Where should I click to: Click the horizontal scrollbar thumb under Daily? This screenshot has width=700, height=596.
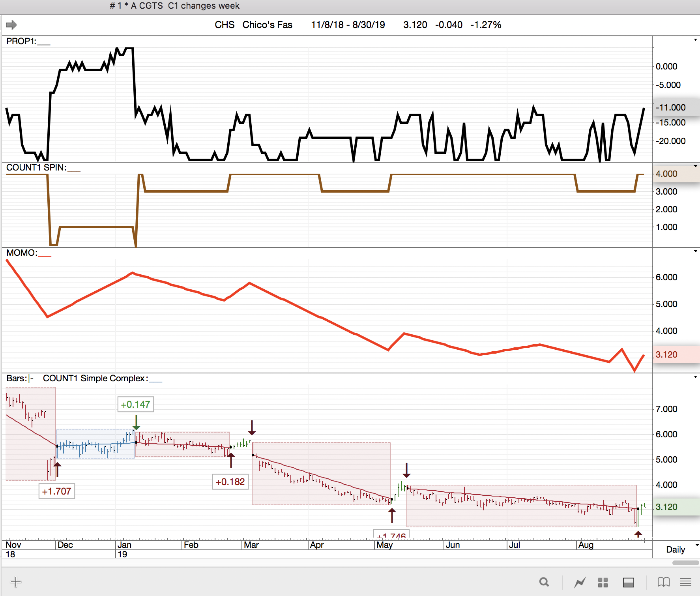[685, 562]
